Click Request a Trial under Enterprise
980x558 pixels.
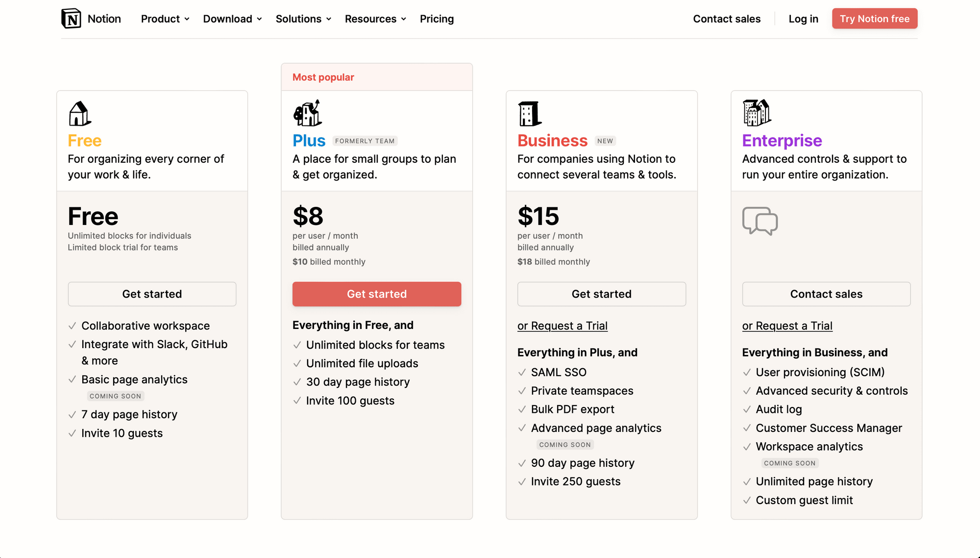point(787,326)
